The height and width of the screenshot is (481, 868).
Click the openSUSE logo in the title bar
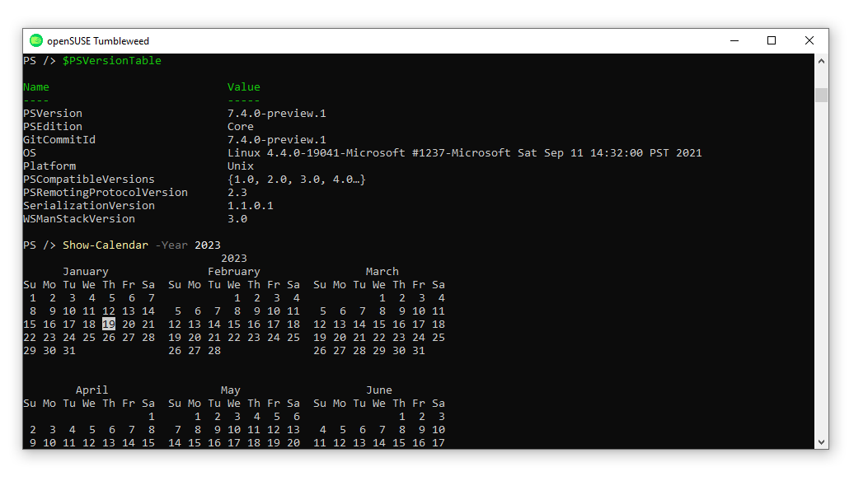tap(35, 40)
